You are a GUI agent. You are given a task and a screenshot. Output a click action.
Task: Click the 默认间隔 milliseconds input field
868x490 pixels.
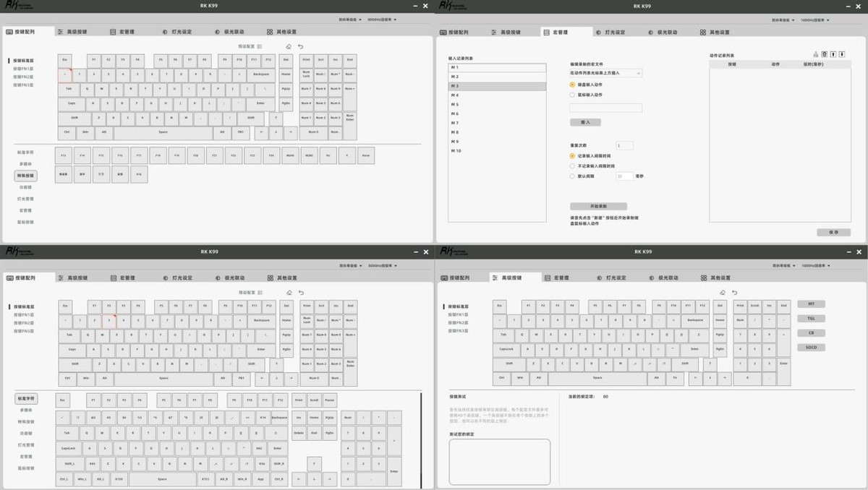coord(624,176)
